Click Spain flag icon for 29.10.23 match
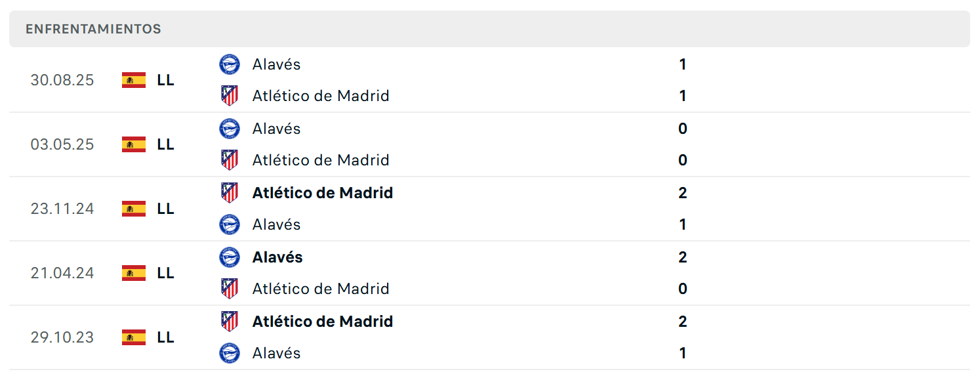This screenshot has height=380, width=980. 134,337
